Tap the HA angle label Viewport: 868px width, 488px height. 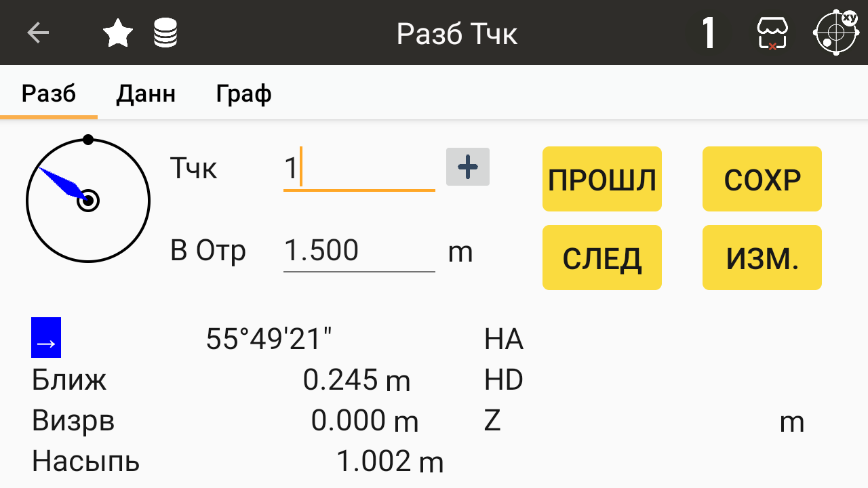pyautogui.click(x=504, y=339)
